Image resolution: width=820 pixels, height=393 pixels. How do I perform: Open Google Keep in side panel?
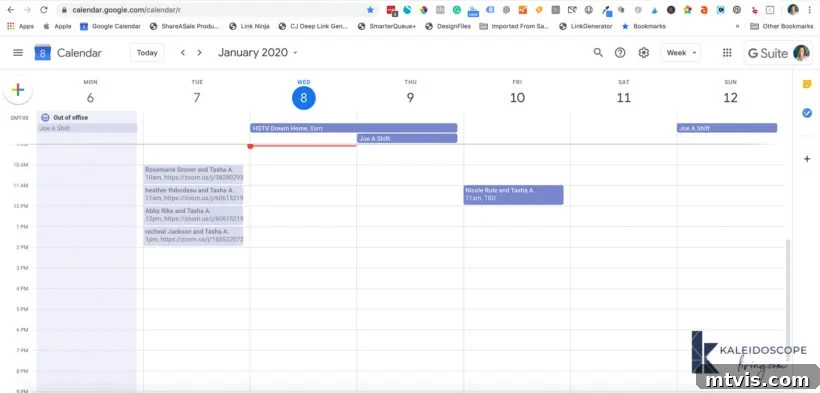[x=807, y=84]
